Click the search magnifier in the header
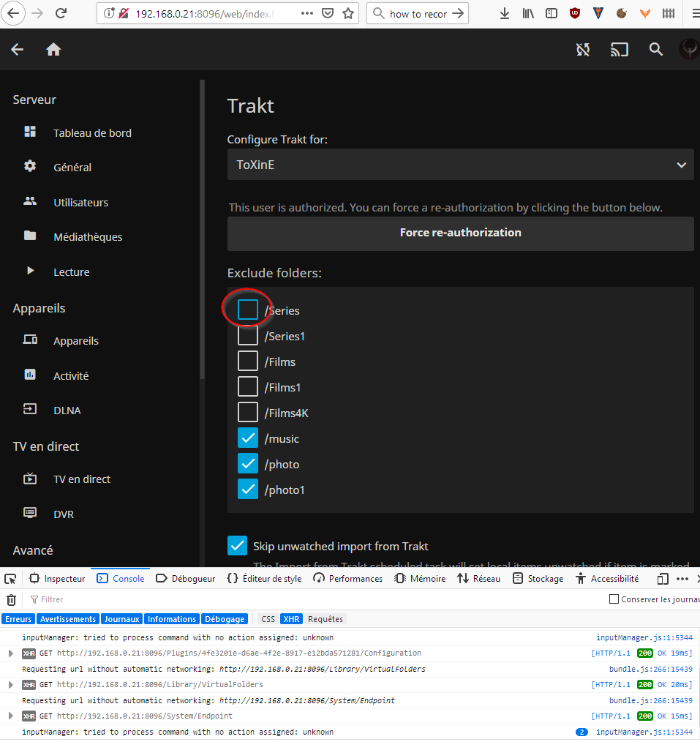Viewport: 700px width, 742px height. pyautogui.click(x=655, y=49)
